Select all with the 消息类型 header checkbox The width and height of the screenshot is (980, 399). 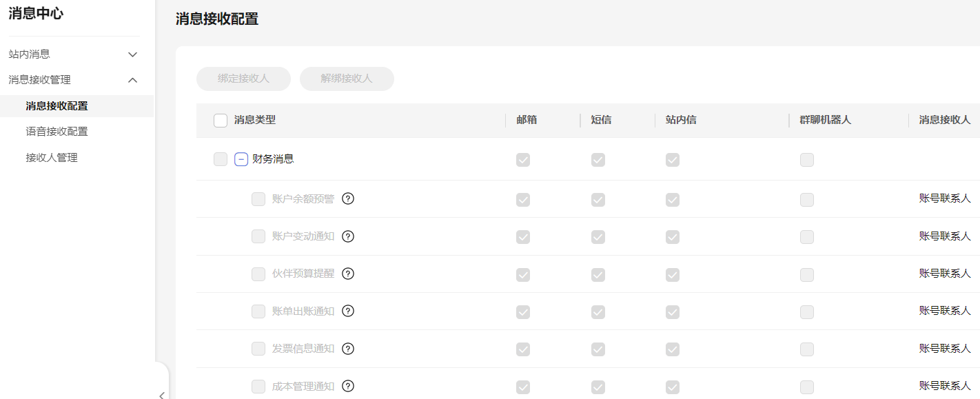click(221, 121)
